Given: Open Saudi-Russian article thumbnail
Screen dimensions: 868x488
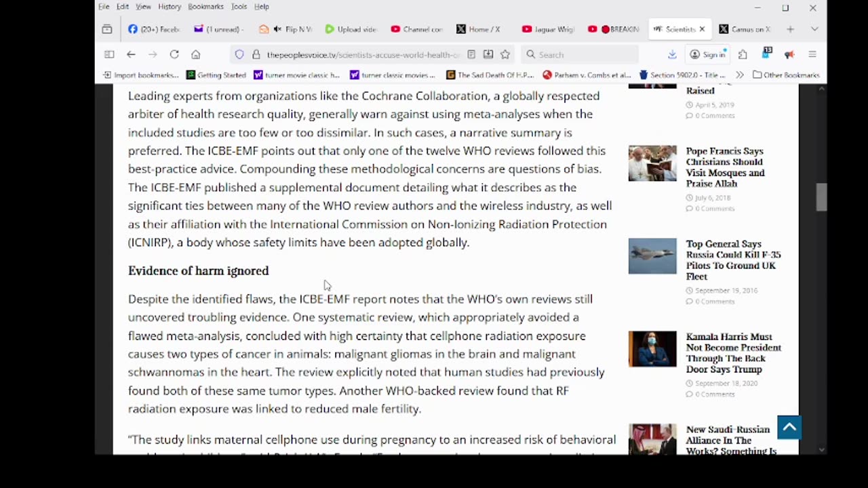Looking at the screenshot, I should pyautogui.click(x=652, y=439).
